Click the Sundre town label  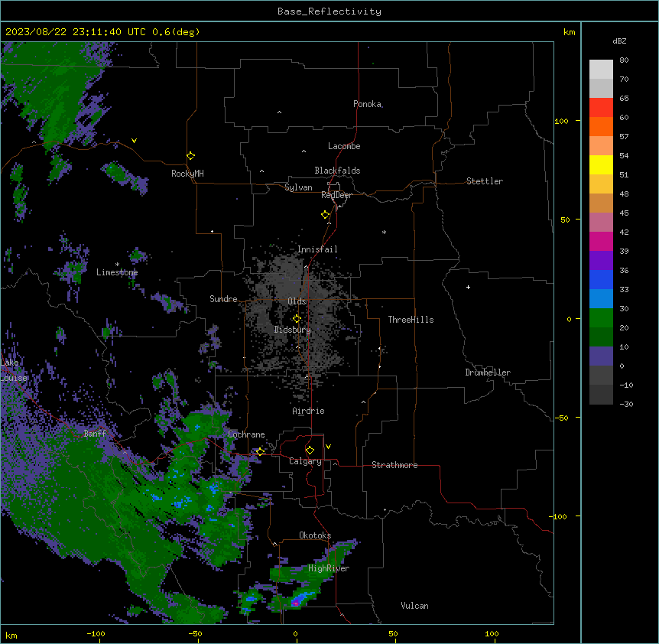click(223, 299)
